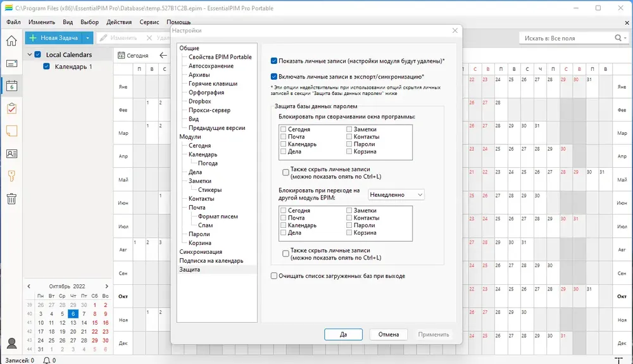The width and height of the screenshot is (633, 364).
Task: Open the Today home module icon
Action: 11,41
